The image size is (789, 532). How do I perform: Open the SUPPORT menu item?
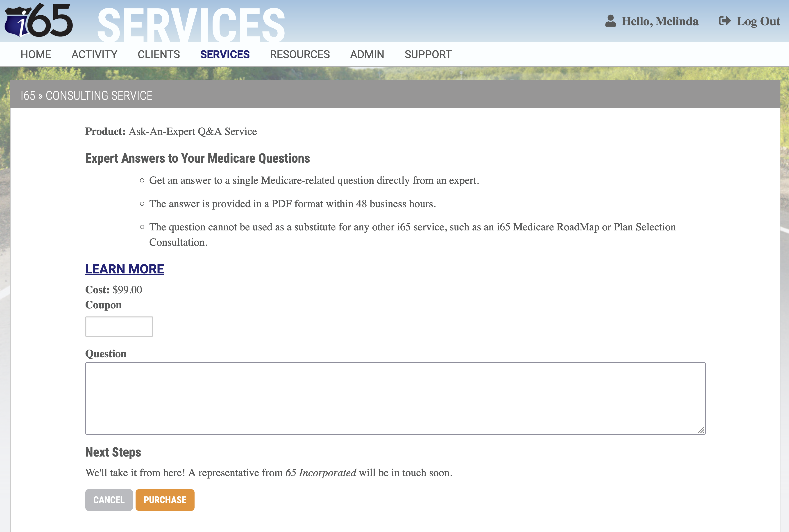[x=428, y=54]
